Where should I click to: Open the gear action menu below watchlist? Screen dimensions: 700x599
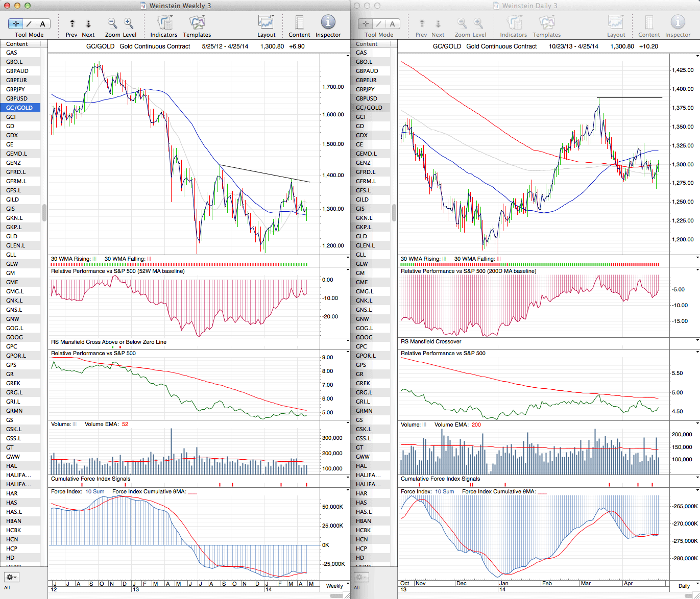point(11,577)
